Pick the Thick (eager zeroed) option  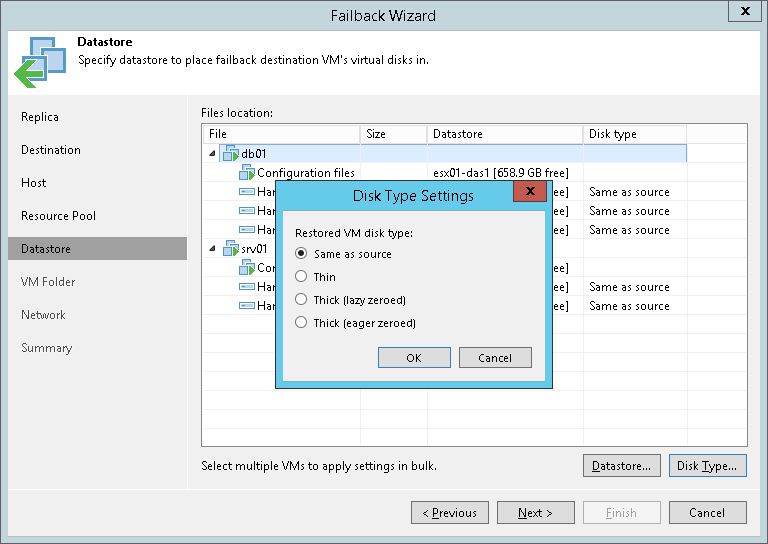pyautogui.click(x=301, y=323)
